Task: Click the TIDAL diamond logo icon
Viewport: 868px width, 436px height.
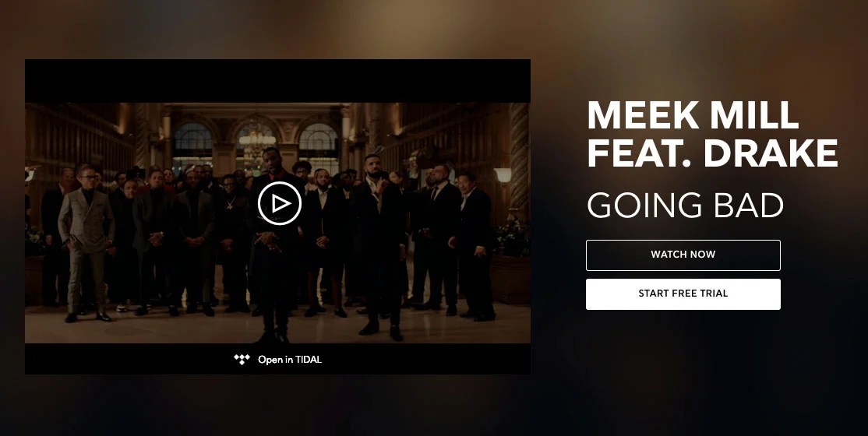Action: (242, 359)
